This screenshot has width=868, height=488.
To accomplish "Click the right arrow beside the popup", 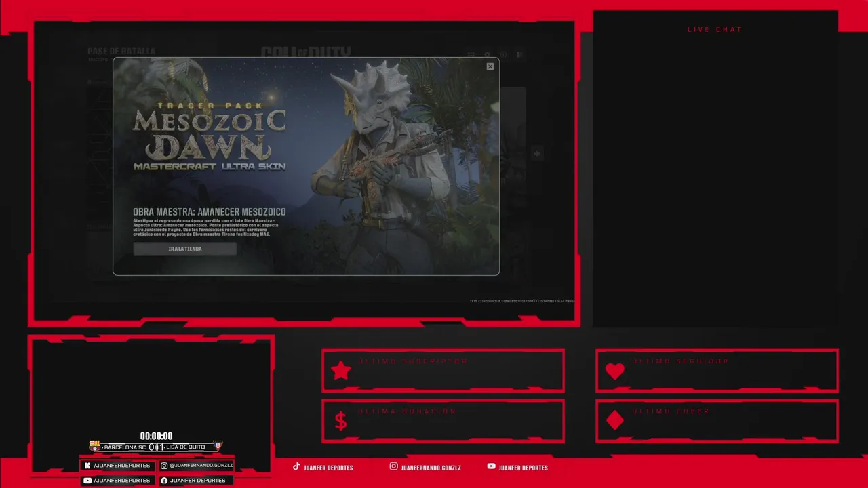I will (536, 154).
